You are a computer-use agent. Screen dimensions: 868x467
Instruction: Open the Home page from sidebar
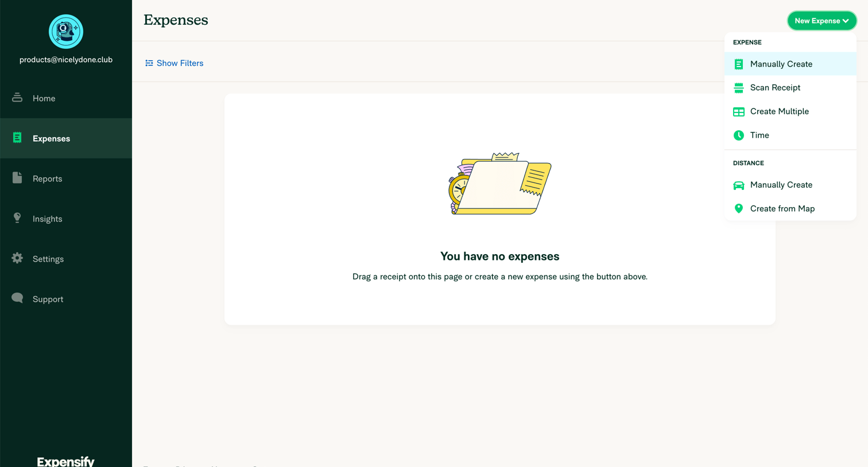pos(66,98)
